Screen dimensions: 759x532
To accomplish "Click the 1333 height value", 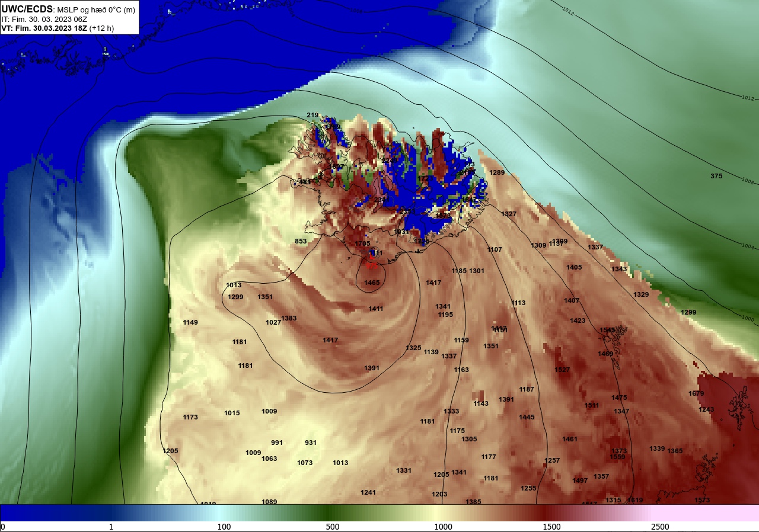I will [451, 411].
